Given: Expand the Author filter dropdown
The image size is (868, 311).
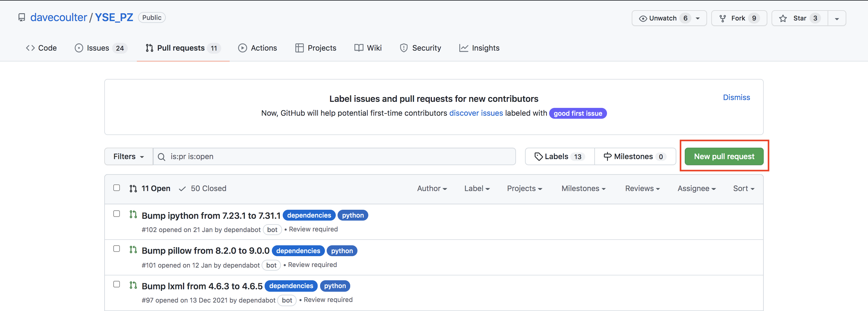Looking at the screenshot, I should pos(432,188).
